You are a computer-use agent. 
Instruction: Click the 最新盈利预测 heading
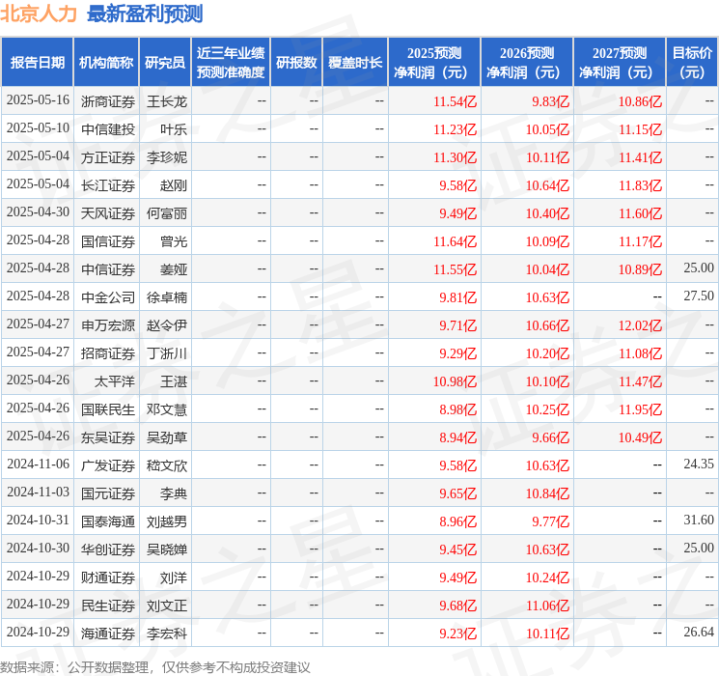[x=145, y=14]
